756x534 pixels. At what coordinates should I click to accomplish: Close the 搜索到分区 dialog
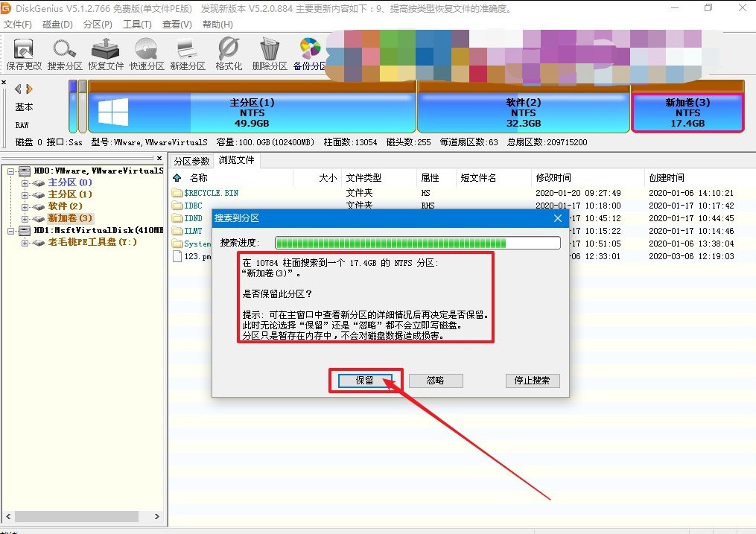pyautogui.click(x=558, y=218)
